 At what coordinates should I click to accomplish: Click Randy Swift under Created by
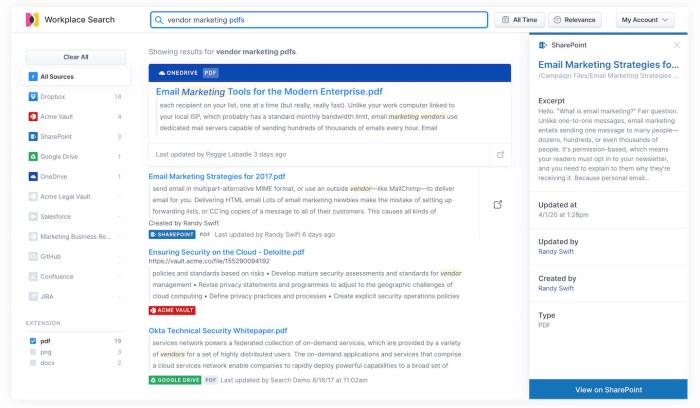(556, 288)
